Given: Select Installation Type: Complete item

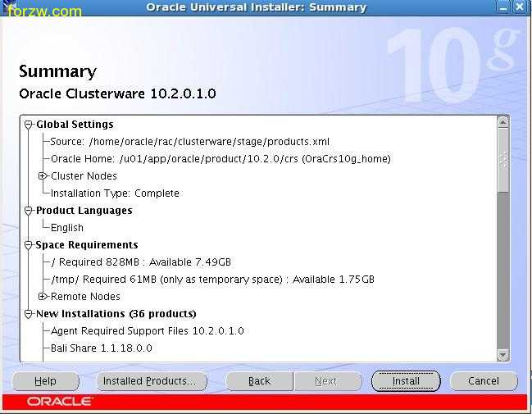Looking at the screenshot, I should [x=115, y=193].
